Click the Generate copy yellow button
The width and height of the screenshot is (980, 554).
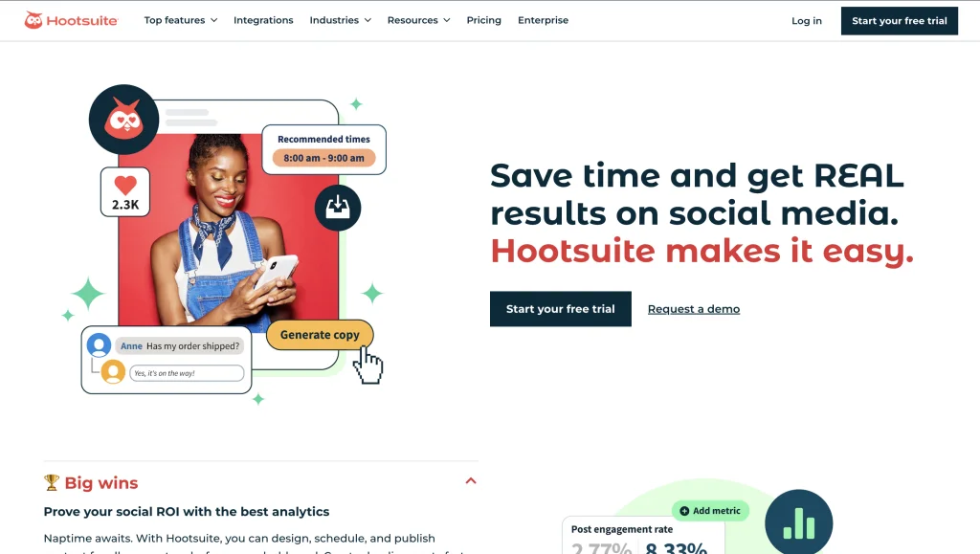point(320,335)
